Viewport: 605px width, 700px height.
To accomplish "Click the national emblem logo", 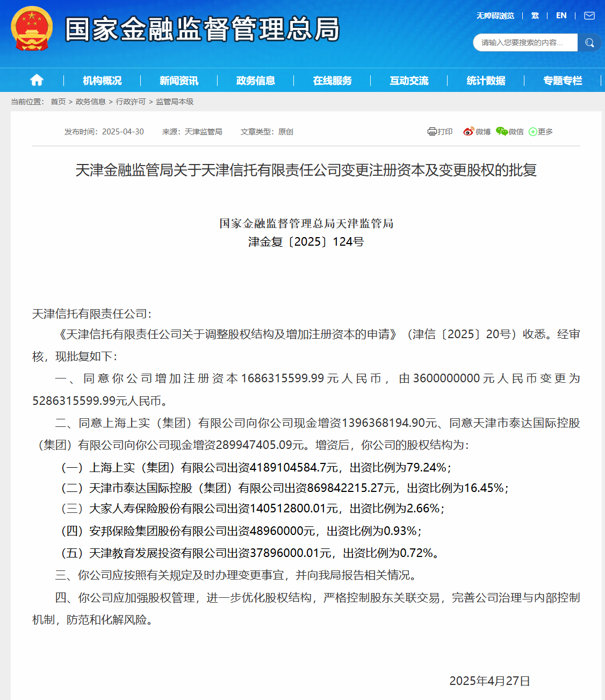I will pyautogui.click(x=32, y=28).
